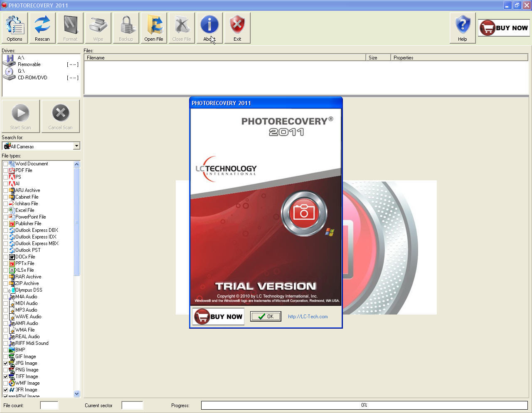Click the File count field
532x413 pixels.
point(49,405)
